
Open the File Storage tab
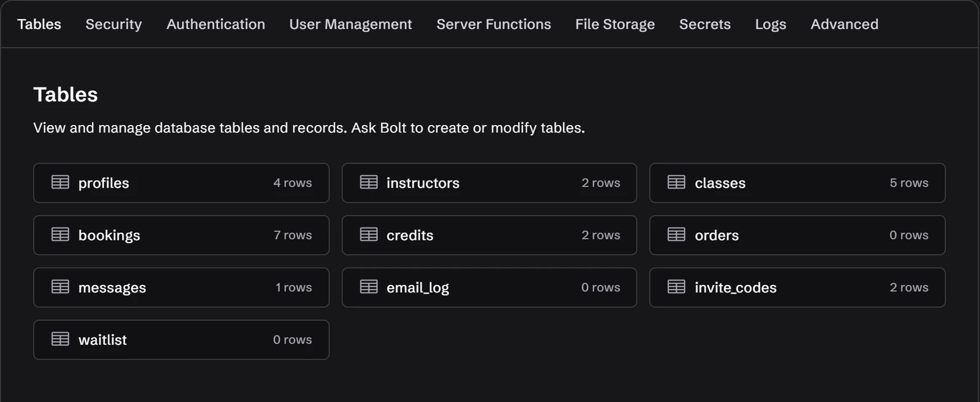[x=615, y=25]
